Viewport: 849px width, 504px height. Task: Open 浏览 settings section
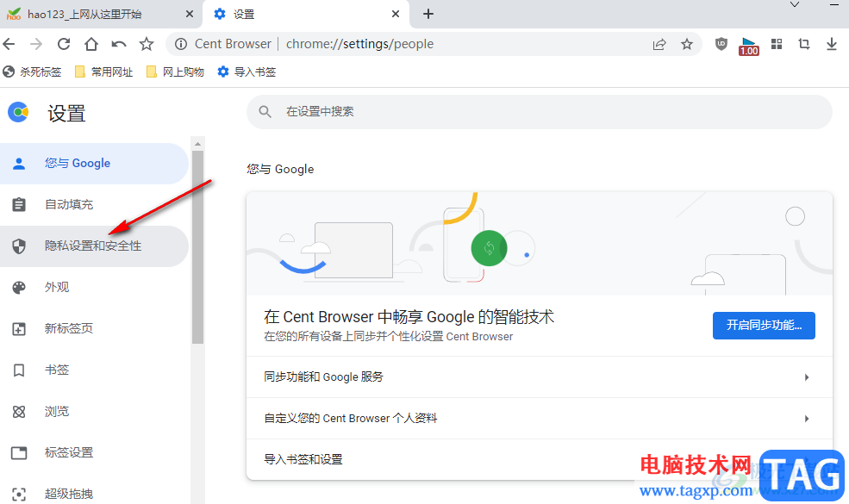tap(94, 412)
